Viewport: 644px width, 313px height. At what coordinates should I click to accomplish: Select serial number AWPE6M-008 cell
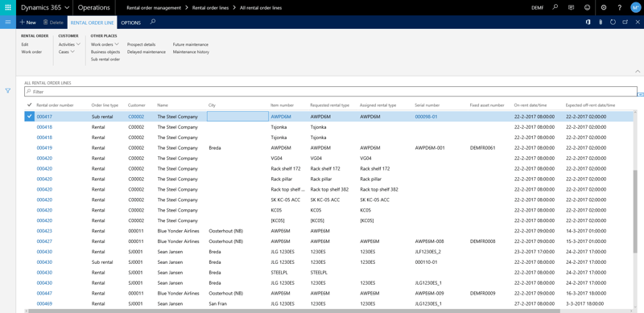pyautogui.click(x=430, y=241)
